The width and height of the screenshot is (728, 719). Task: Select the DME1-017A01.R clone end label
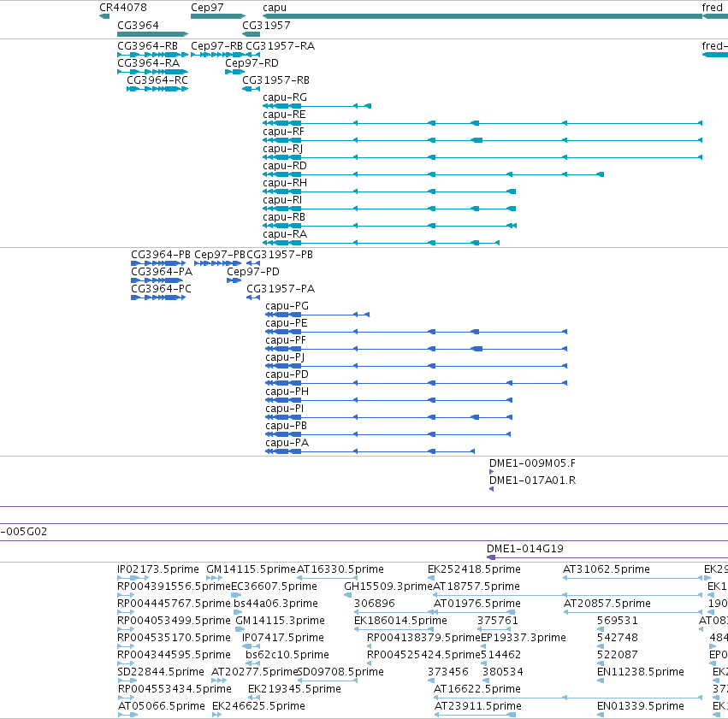tap(533, 480)
